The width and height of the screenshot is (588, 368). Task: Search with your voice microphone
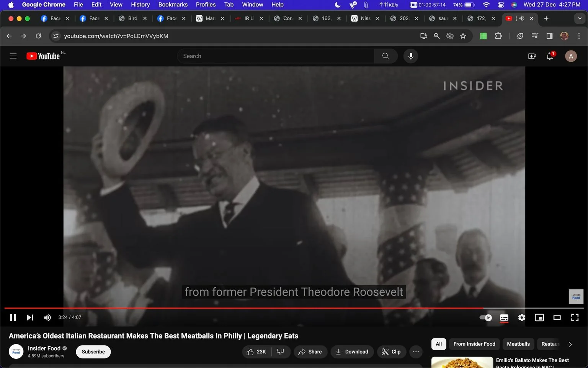pyautogui.click(x=411, y=56)
